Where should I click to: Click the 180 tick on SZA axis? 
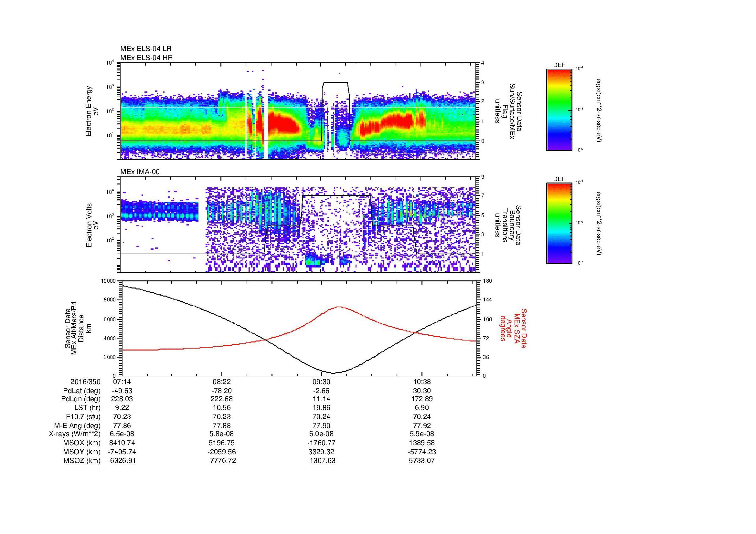pos(487,281)
